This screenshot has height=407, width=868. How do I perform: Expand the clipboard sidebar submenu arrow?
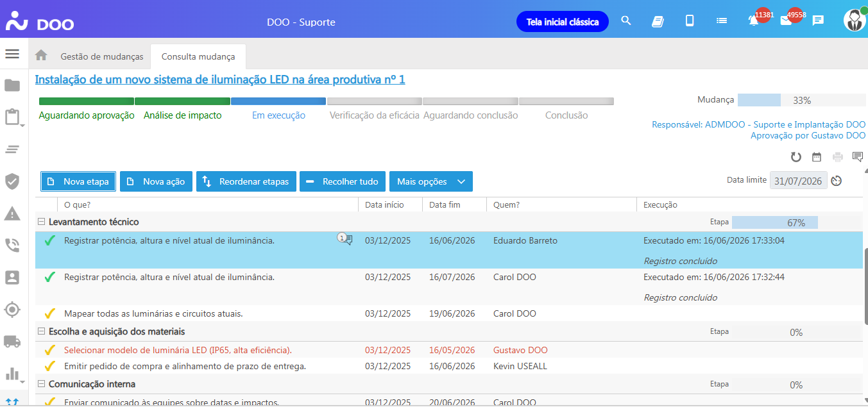[x=23, y=126]
